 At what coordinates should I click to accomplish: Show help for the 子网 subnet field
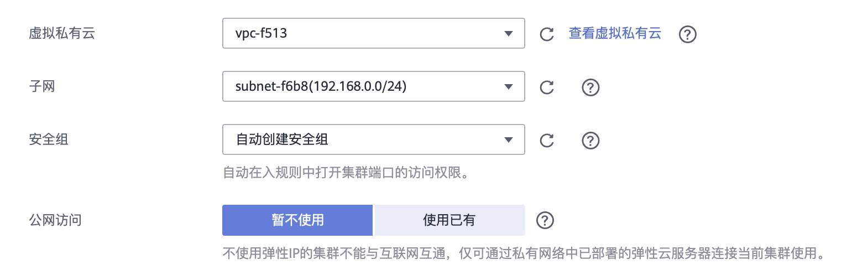coord(590,87)
